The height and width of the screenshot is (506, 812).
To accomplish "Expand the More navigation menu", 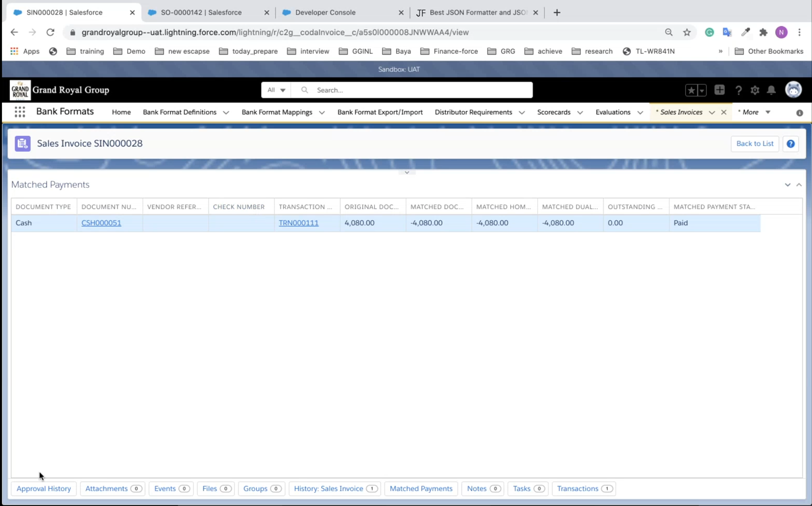I will click(x=754, y=112).
